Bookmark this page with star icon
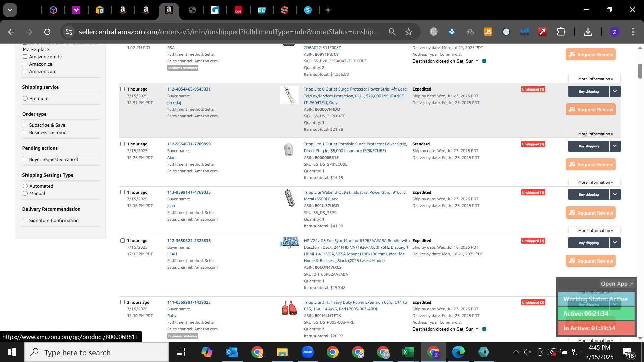 pyautogui.click(x=408, y=32)
